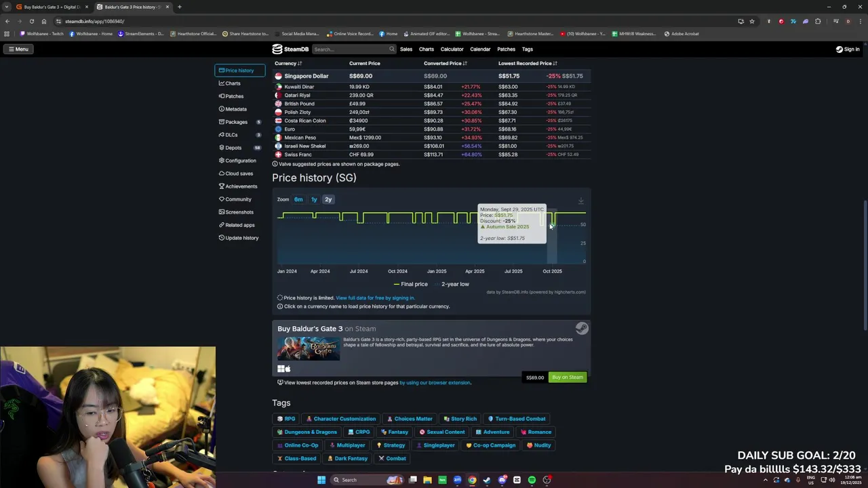Open the hamburger Menu button
The height and width of the screenshot is (488, 868).
tap(18, 49)
